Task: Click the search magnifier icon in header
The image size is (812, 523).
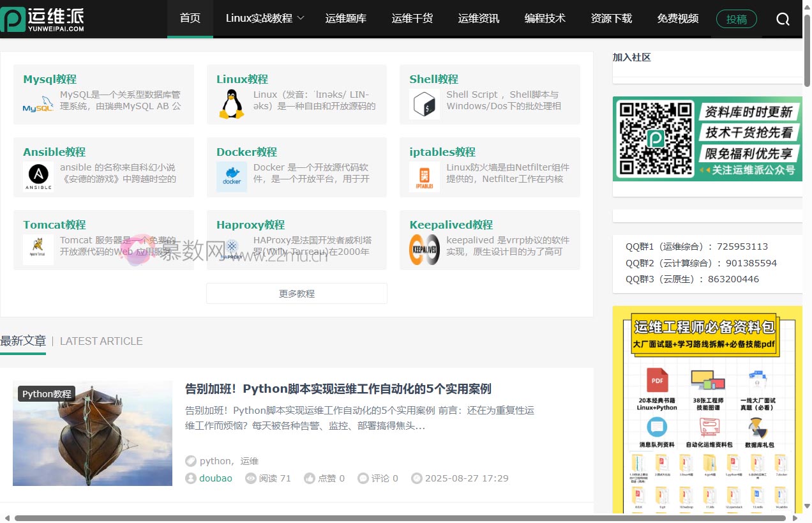Action: click(783, 19)
